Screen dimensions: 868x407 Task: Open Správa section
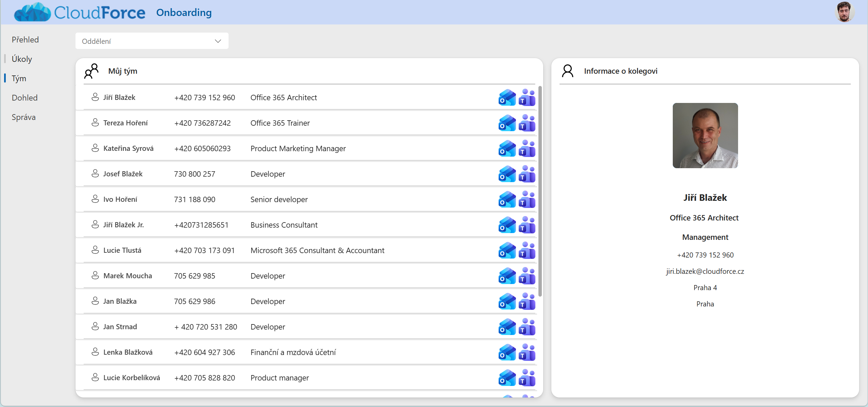pyautogui.click(x=23, y=117)
